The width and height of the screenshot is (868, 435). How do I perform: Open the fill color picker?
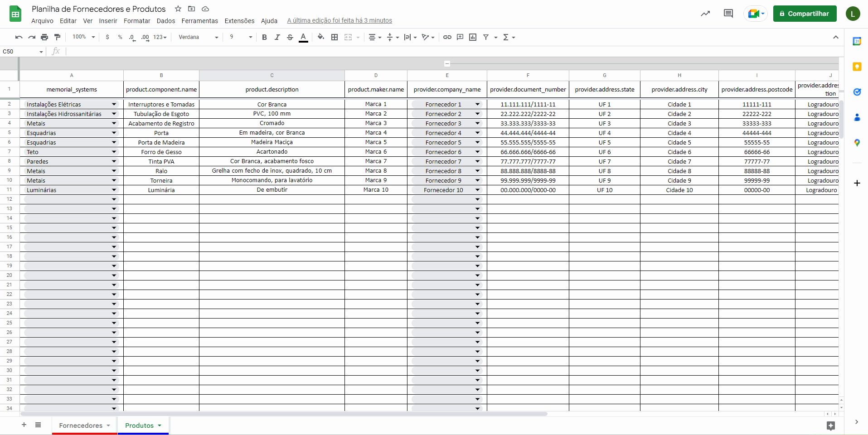(x=321, y=37)
